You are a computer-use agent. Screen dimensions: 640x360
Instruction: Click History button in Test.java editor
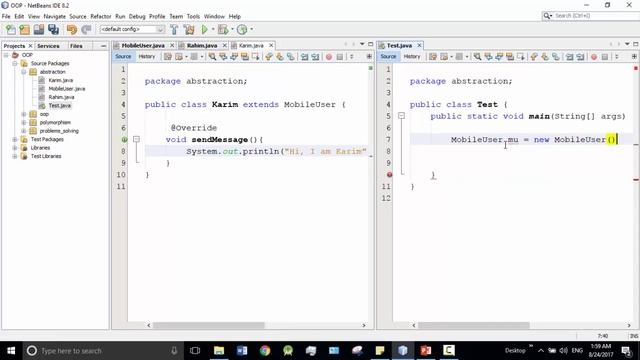point(411,57)
